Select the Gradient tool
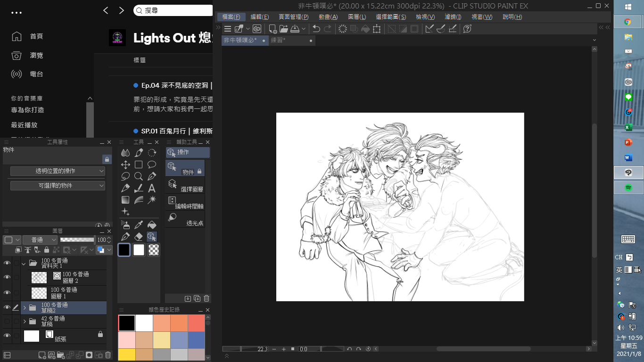Screen dimensions: 644x362 (x=125, y=200)
